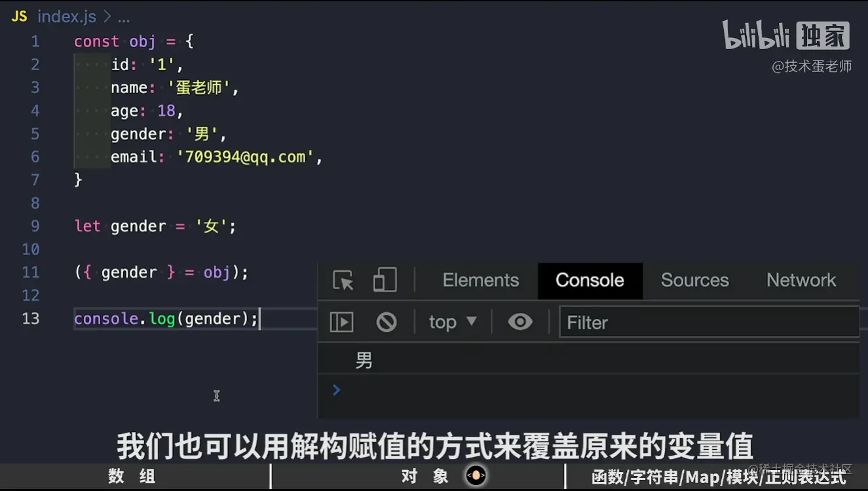Click the blue console prompt arrow

coord(335,390)
